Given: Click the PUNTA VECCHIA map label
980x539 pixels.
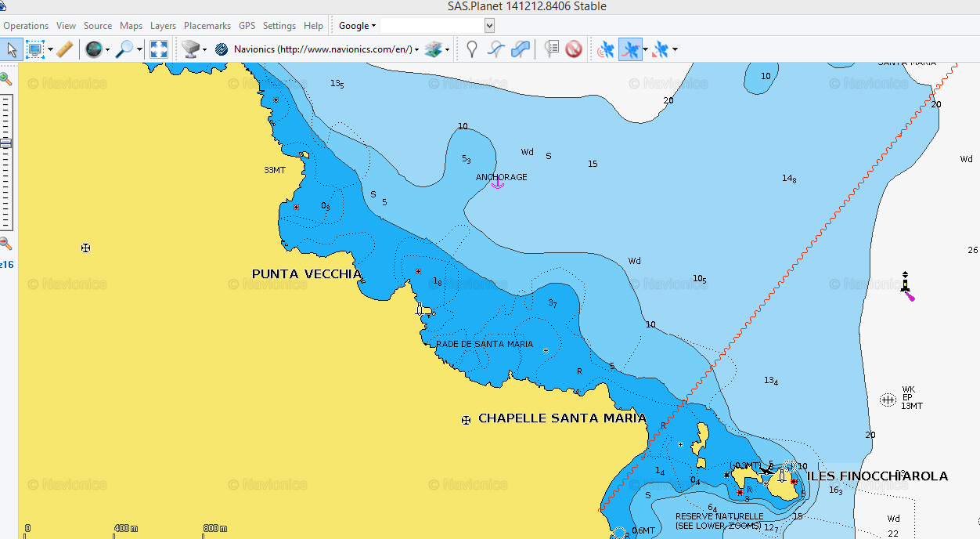Looking at the screenshot, I should tap(307, 274).
